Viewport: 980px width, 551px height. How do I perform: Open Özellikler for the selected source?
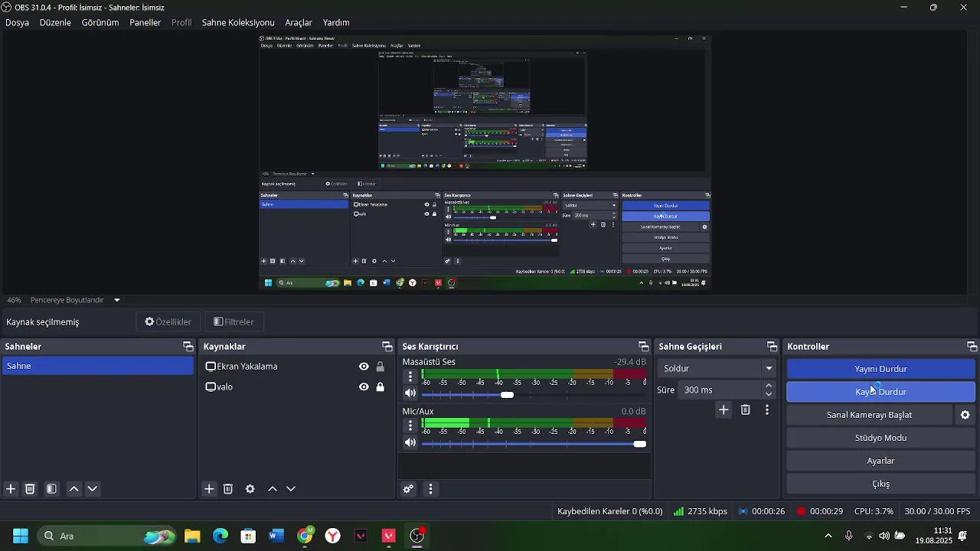[168, 322]
